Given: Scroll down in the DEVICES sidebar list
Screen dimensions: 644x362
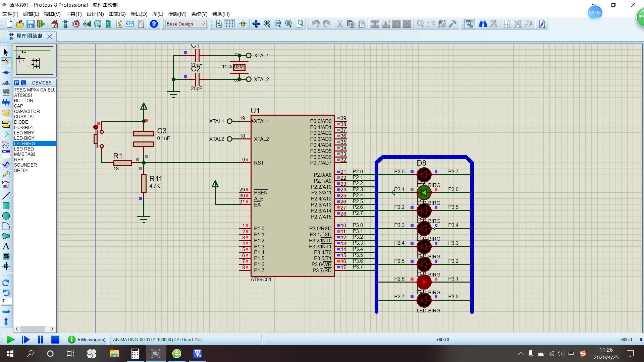Looking at the screenshot, I should click(53, 329).
